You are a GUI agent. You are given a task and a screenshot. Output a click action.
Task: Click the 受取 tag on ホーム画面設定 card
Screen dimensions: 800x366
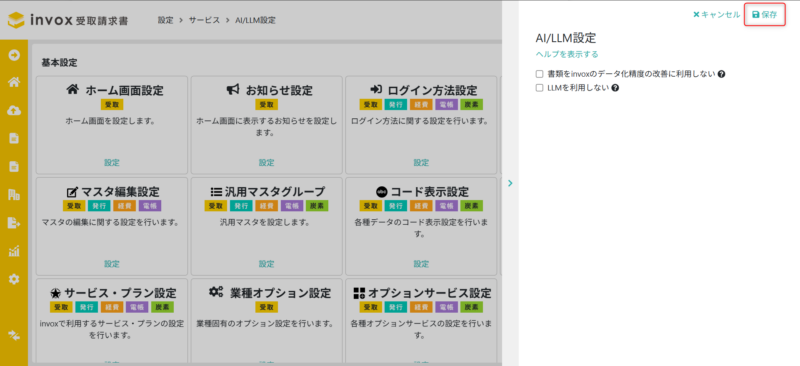tap(112, 105)
